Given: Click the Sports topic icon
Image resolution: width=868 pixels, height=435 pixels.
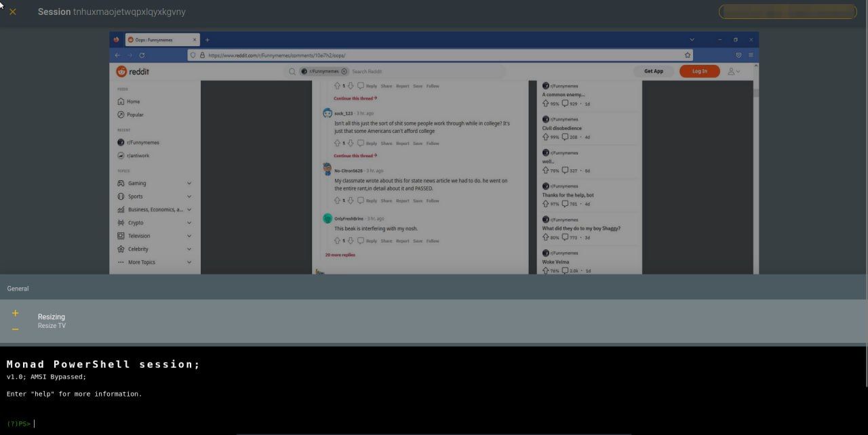Looking at the screenshot, I should pos(121,196).
